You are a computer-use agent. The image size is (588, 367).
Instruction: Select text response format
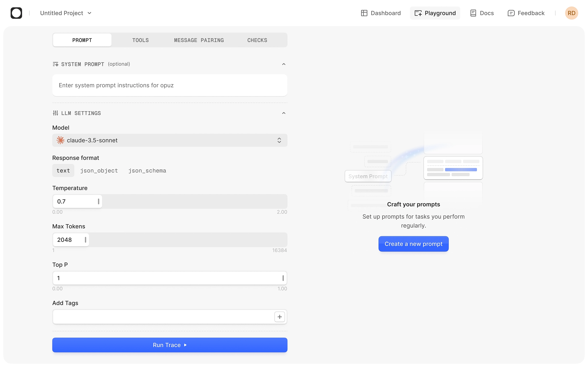(63, 171)
